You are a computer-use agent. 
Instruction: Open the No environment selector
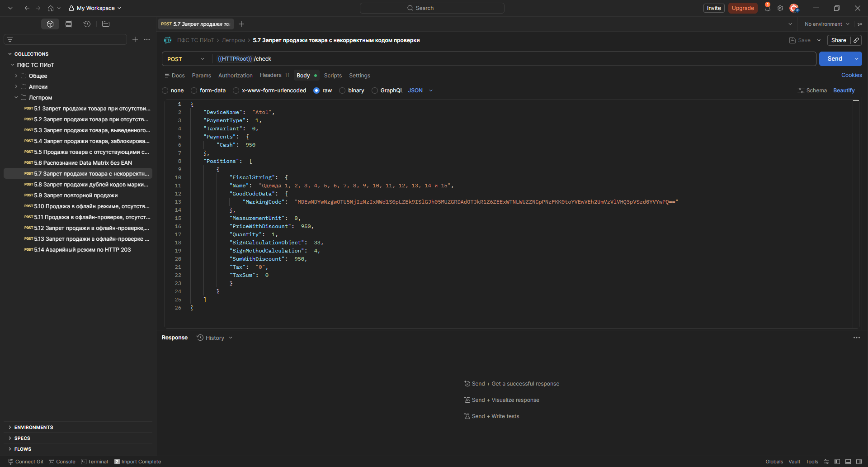[x=827, y=24]
